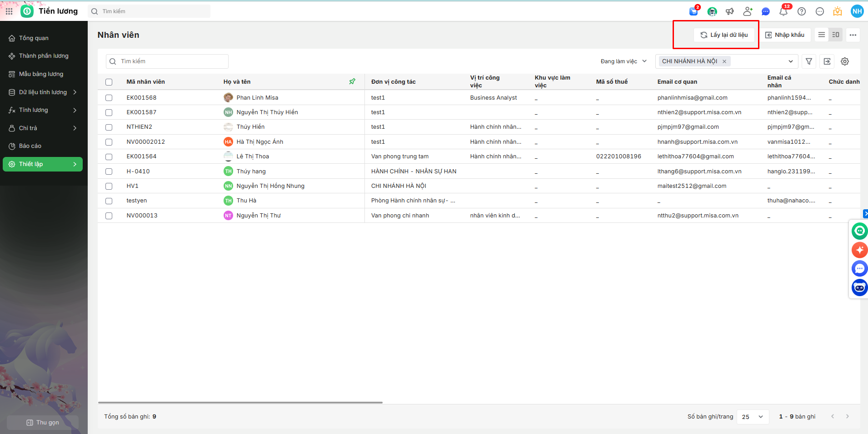
Task: Click the export icon beside filter
Action: point(827,61)
